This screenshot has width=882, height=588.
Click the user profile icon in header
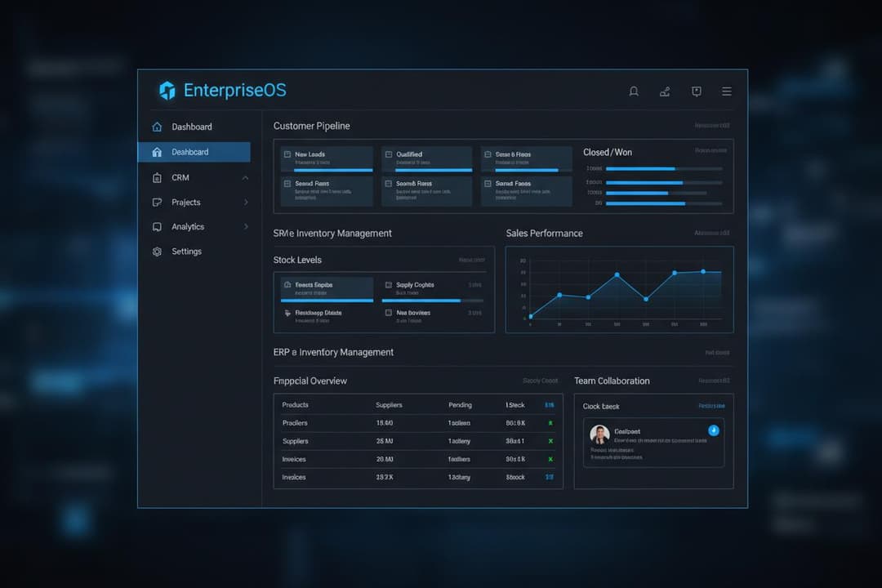[665, 91]
